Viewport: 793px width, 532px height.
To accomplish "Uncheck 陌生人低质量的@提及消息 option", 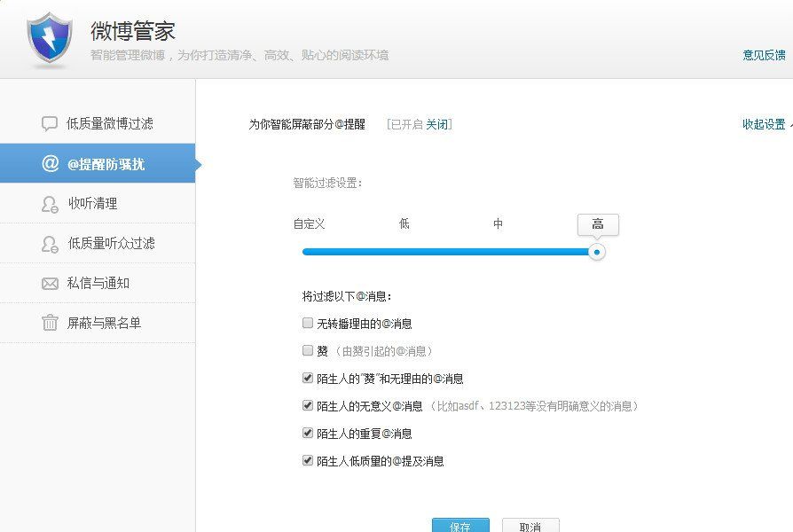I will (308, 461).
